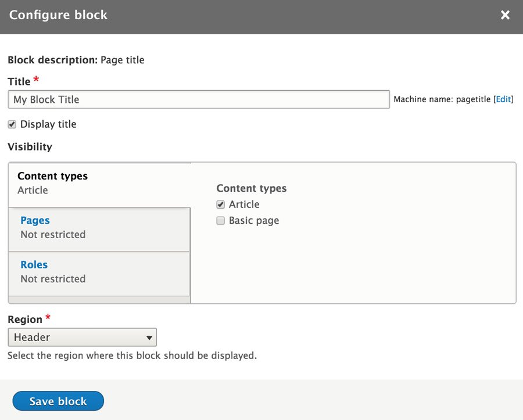523x420 pixels.
Task: Click the machine name Edit link
Action: tap(503, 99)
